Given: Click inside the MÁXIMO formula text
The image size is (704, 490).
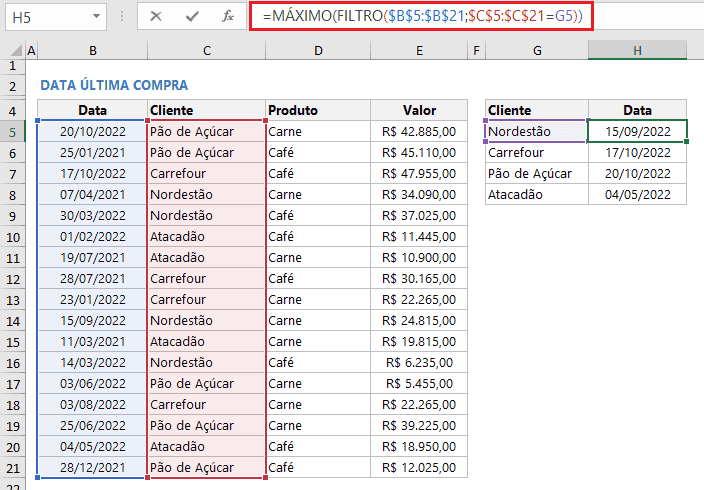Looking at the screenshot, I should point(420,16).
